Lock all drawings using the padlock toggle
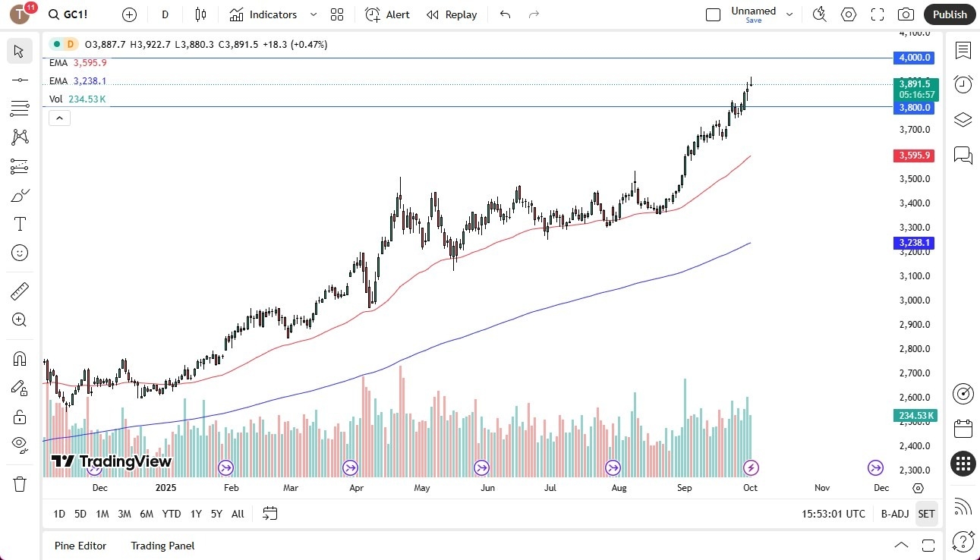The height and width of the screenshot is (560, 980). [x=20, y=417]
